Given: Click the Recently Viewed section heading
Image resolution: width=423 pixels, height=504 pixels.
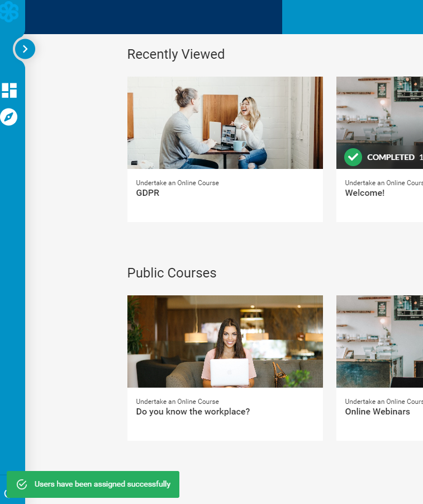Looking at the screenshot, I should pyautogui.click(x=175, y=54).
